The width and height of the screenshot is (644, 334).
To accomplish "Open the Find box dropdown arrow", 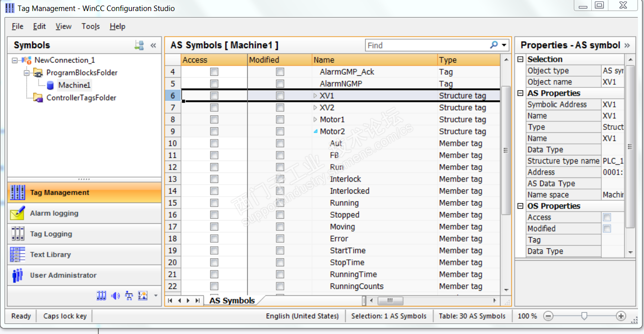I will click(x=504, y=45).
